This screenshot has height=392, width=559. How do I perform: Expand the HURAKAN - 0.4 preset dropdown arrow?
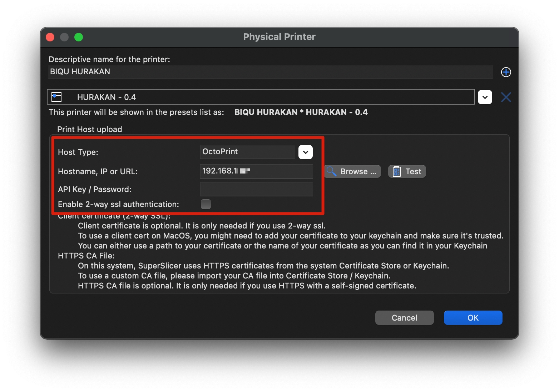click(485, 97)
